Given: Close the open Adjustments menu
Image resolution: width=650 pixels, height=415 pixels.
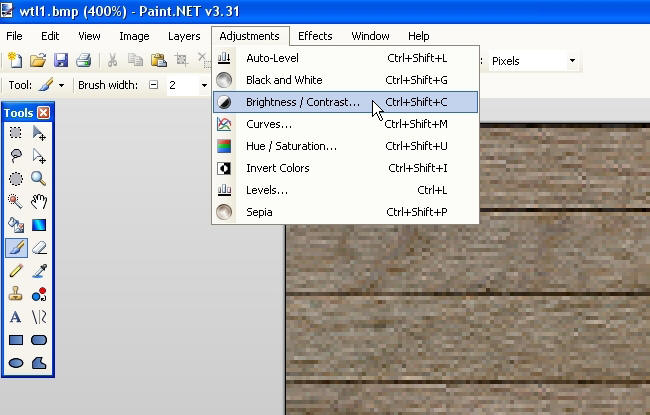Looking at the screenshot, I should point(250,36).
